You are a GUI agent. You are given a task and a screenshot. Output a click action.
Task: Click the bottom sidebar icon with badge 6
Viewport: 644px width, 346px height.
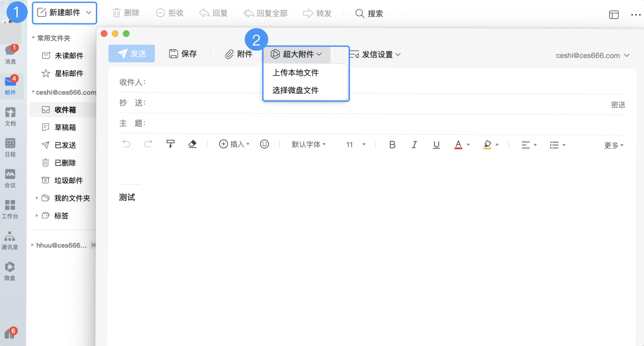(10, 333)
